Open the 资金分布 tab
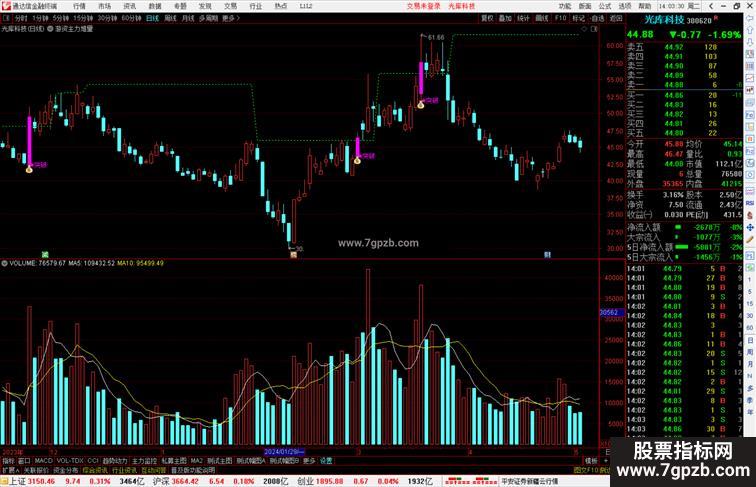The image size is (756, 487). pyautogui.click(x=66, y=470)
